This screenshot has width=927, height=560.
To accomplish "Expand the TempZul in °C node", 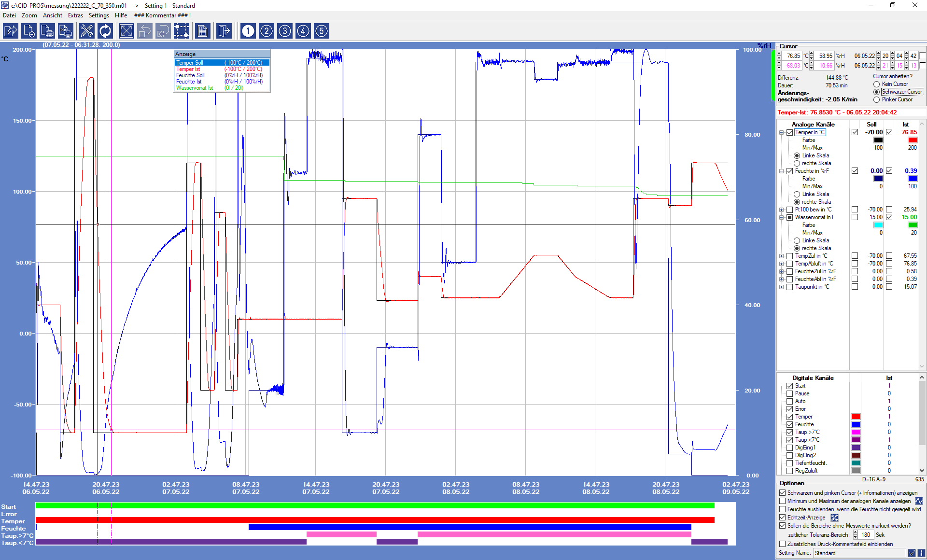I will 781,256.
